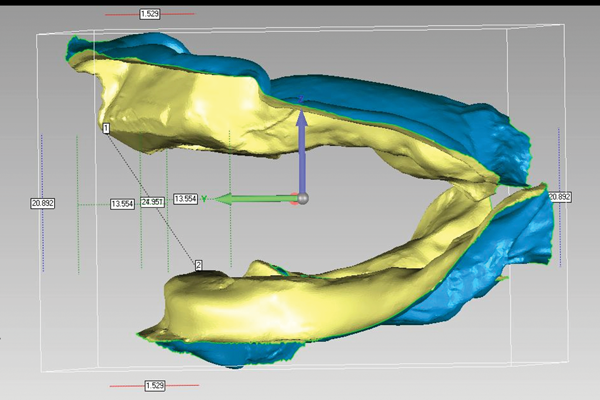The image size is (600, 400).
Task: Click the blue vertical axis arrow
Action: tap(302, 145)
